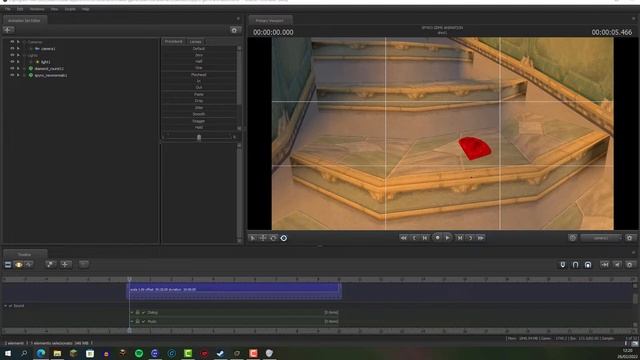Toggle visibility eye for diamond model row
The image size is (640, 360).
pos(12,69)
